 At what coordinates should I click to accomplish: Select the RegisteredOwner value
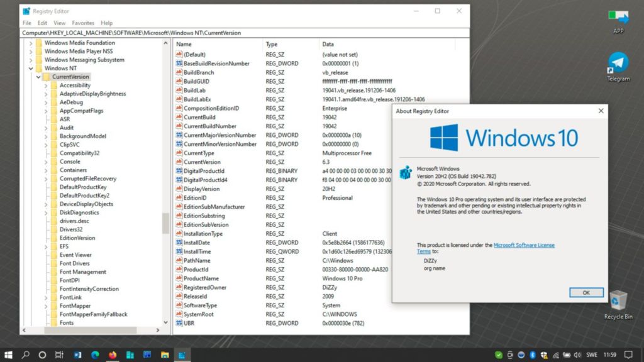point(204,288)
